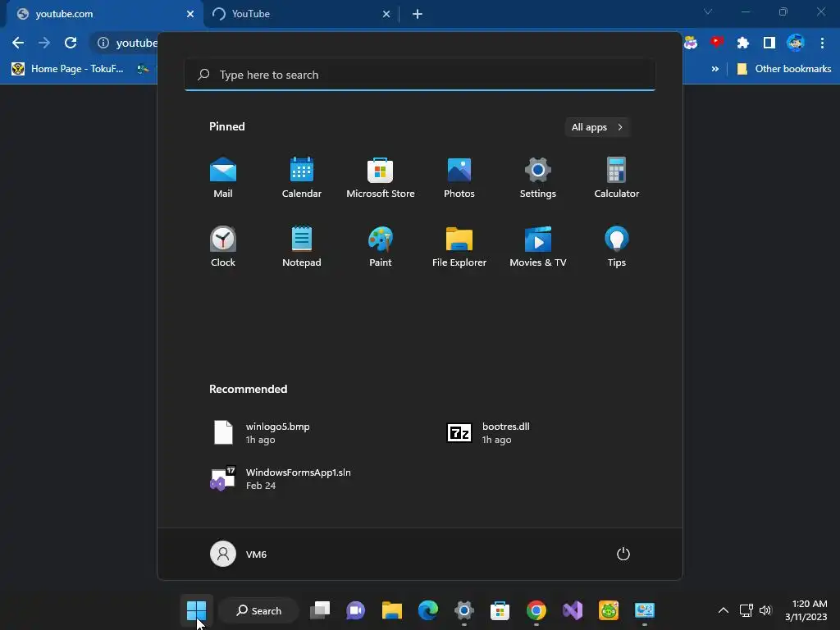Open Chrome profile avatar
840x630 pixels.
click(x=796, y=43)
